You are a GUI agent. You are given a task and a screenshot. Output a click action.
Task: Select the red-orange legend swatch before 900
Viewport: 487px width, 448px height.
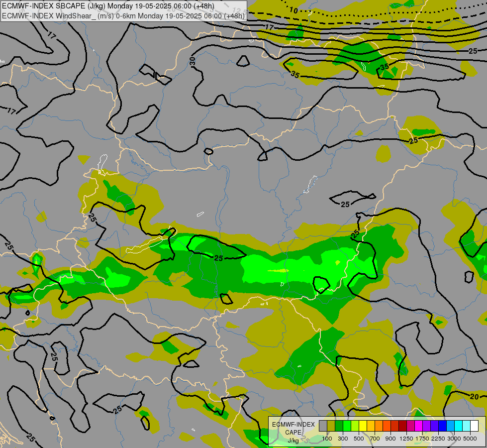(387, 426)
